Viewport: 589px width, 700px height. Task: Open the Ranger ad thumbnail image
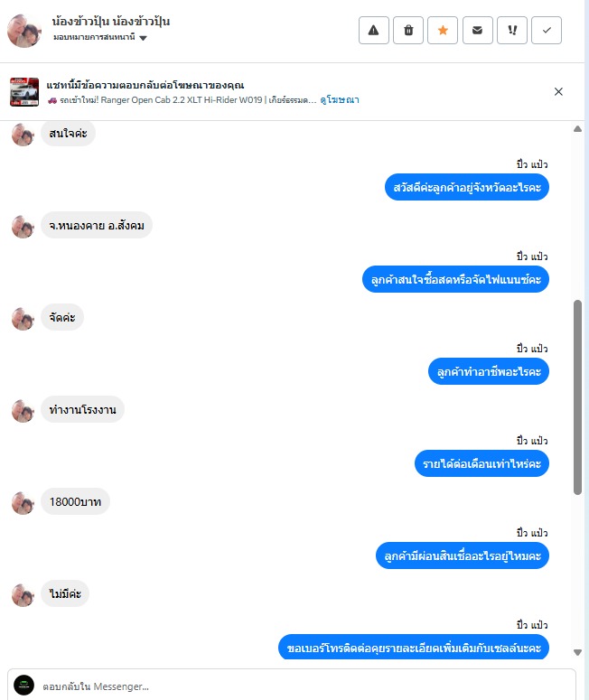(x=24, y=91)
